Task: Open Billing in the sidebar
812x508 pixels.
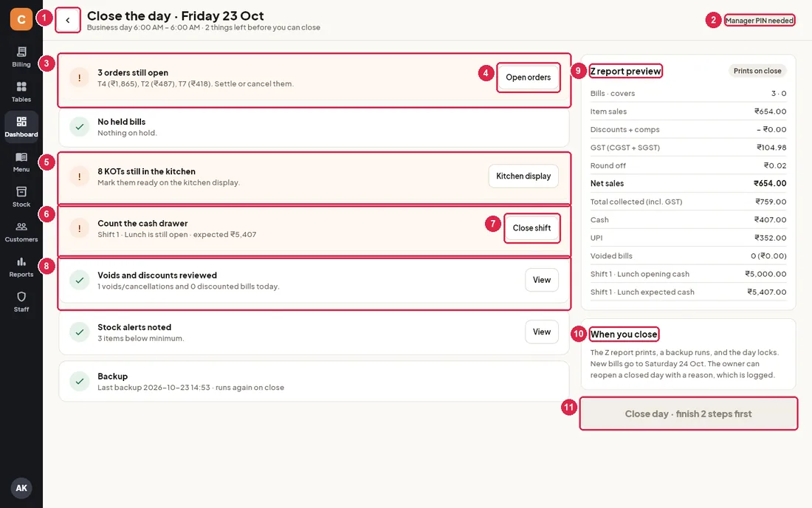Action: (x=21, y=57)
